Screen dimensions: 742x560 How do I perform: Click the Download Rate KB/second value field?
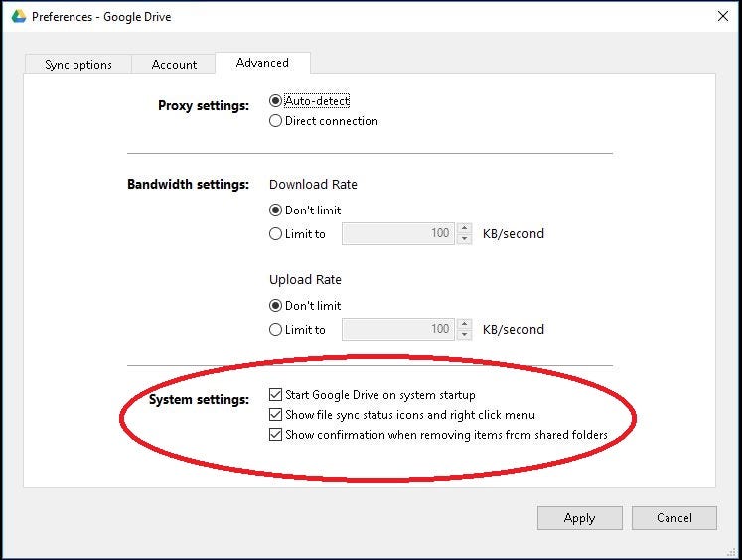pyautogui.click(x=398, y=233)
